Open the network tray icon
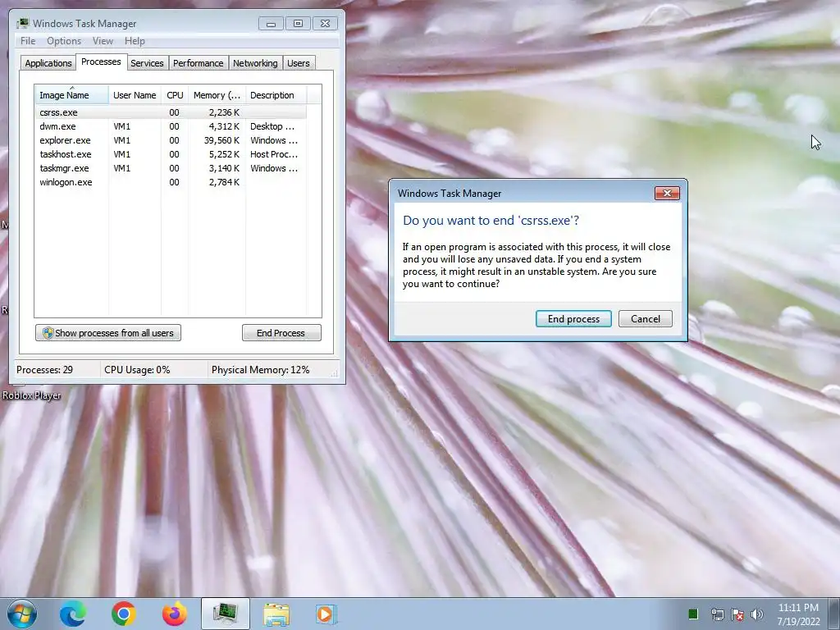 click(717, 614)
